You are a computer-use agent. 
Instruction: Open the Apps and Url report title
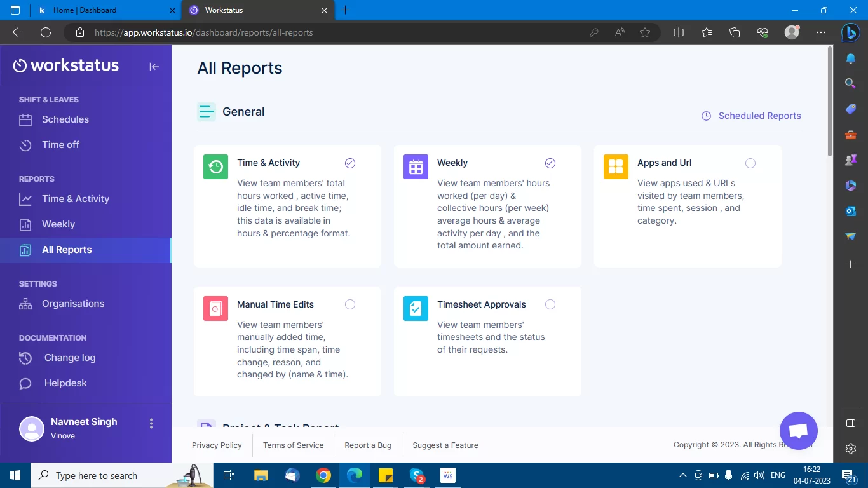664,163
